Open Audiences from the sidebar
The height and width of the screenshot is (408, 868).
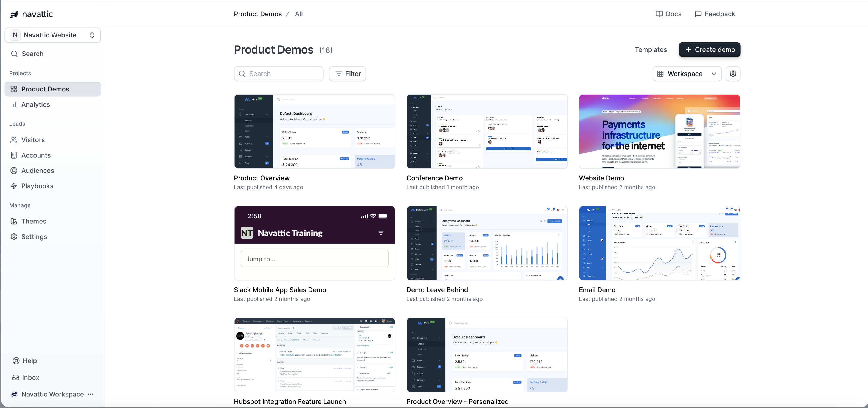(x=37, y=171)
